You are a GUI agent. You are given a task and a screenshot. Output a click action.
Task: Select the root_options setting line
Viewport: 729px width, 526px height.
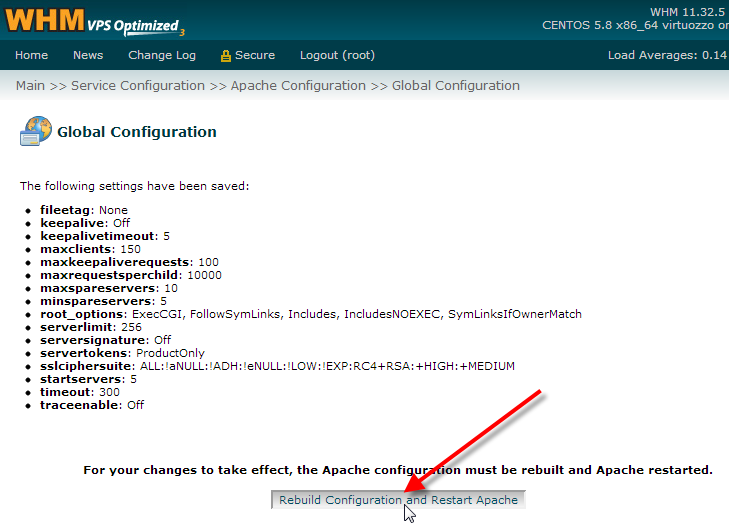click(x=311, y=314)
